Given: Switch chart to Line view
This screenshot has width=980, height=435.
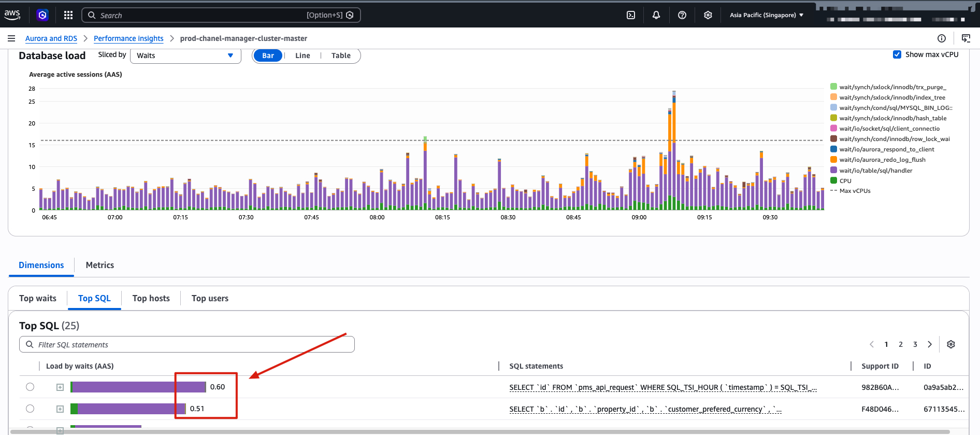Looking at the screenshot, I should click(x=302, y=55).
